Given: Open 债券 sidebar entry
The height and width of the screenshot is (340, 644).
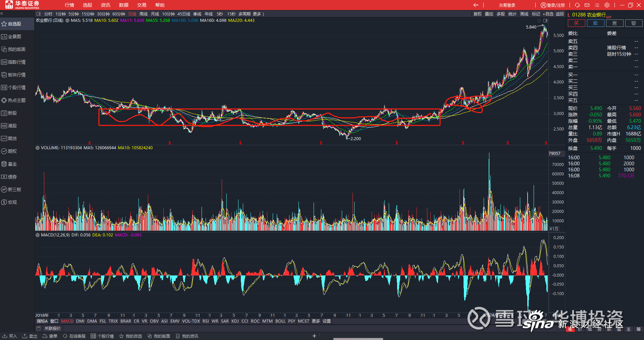Looking at the screenshot, I should (x=9, y=177).
